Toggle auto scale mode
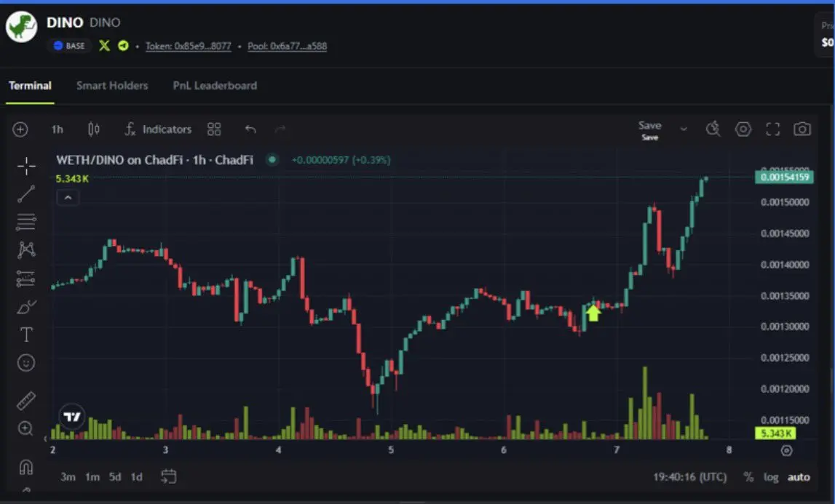835x504 pixels. pyautogui.click(x=799, y=477)
